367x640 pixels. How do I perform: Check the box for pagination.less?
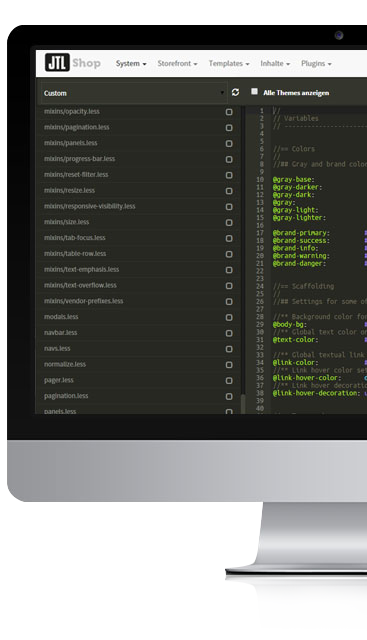coord(229,396)
